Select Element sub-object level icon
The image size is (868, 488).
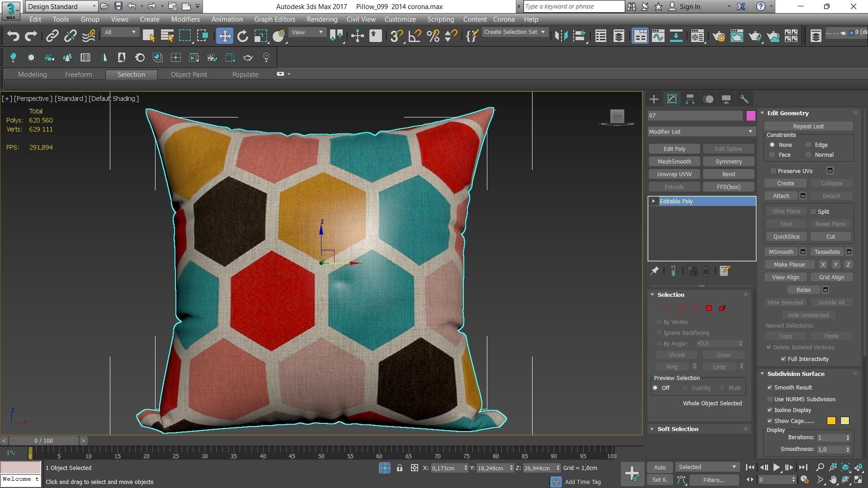coord(722,308)
